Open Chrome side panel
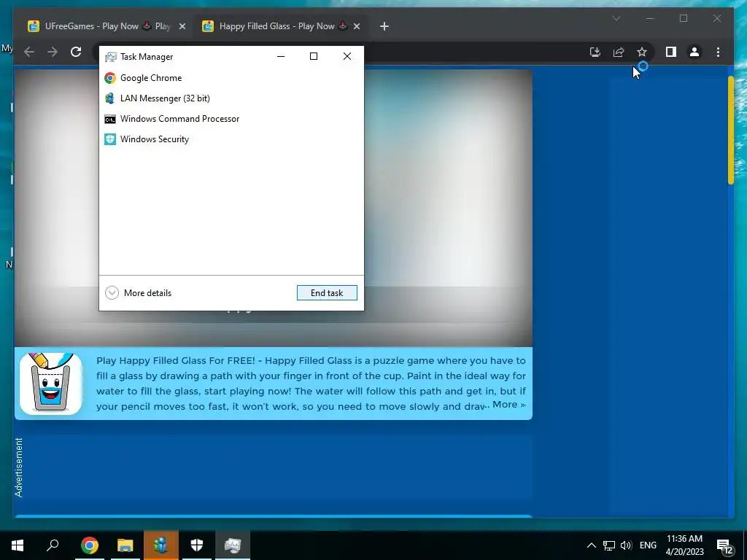 (x=671, y=52)
